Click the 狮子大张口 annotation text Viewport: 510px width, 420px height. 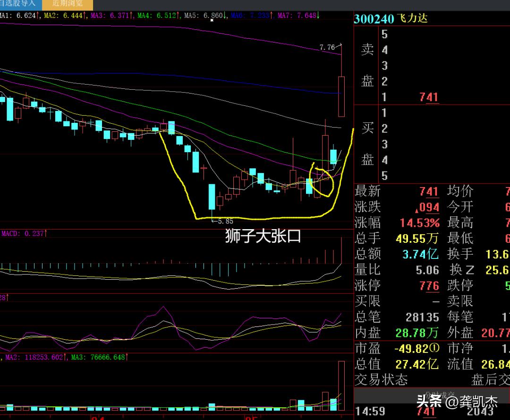(263, 236)
